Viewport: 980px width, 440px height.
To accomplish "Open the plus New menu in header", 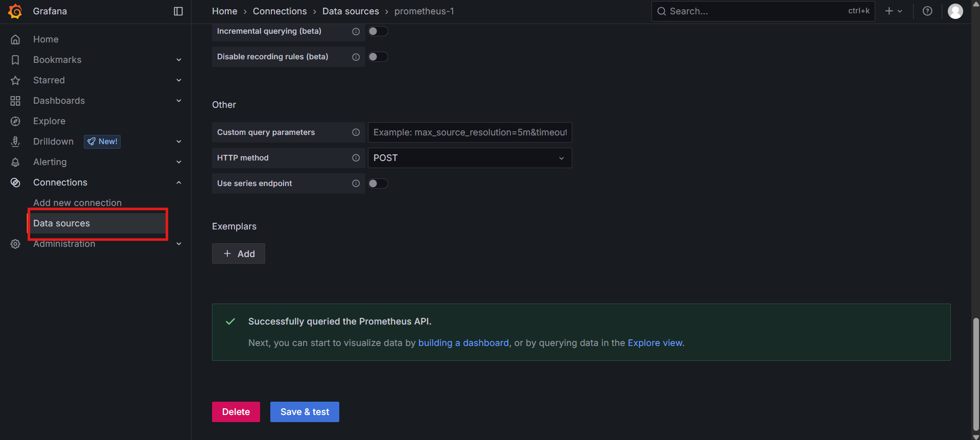I will point(894,11).
